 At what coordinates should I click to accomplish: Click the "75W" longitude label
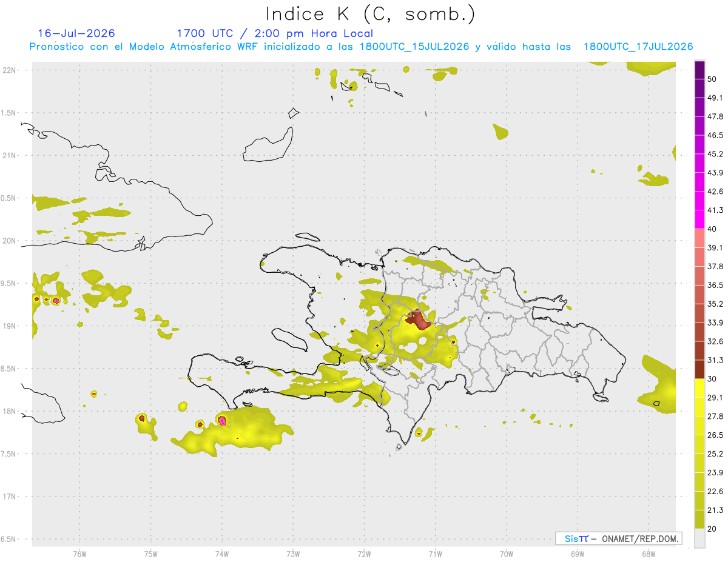[x=151, y=554]
